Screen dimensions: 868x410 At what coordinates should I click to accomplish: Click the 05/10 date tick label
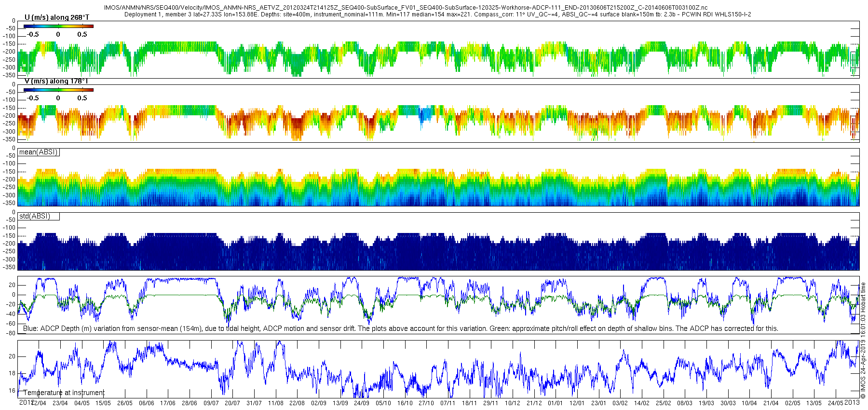coord(383,403)
